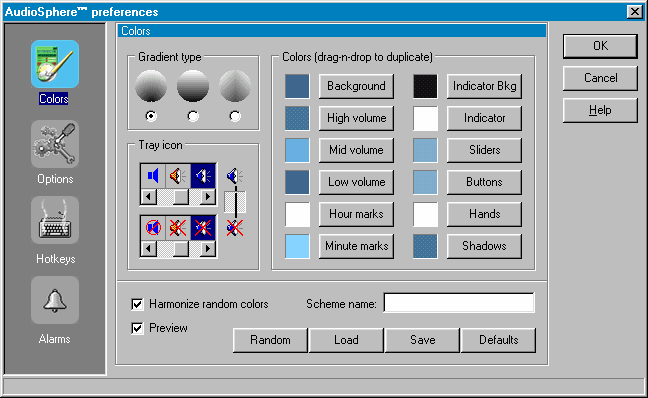Click the Indicator Bkg black swatch
This screenshot has width=648, height=398.
(x=425, y=86)
